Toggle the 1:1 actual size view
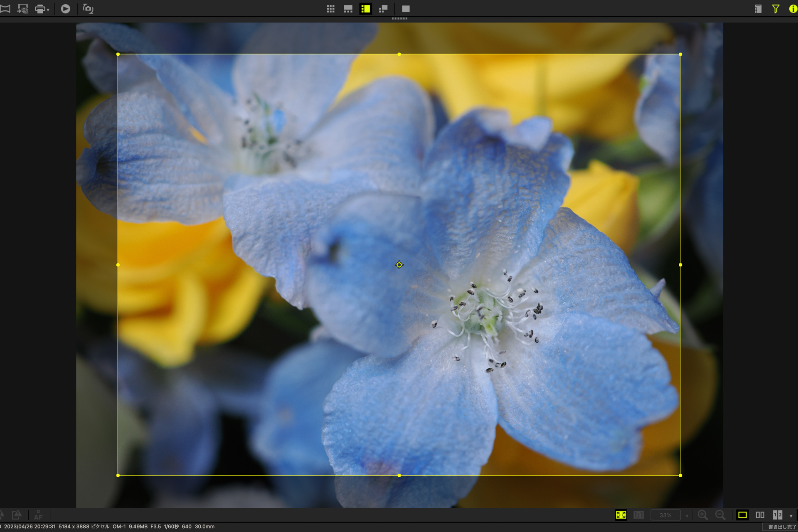The image size is (798, 532). 638,515
